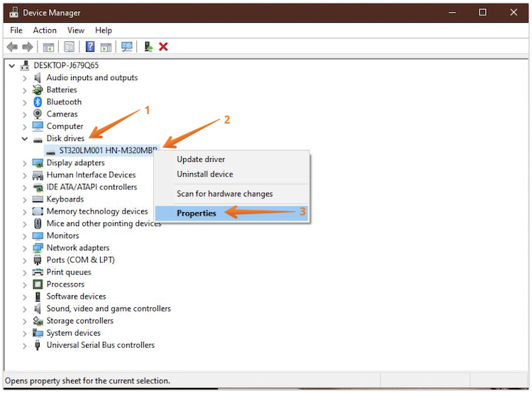Choose Scan for hardware changes in context menu
This screenshot has width=532, height=393.
232,194
